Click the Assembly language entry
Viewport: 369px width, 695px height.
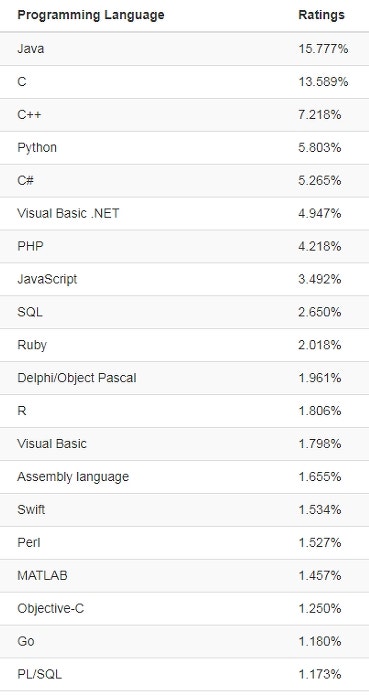pos(73,477)
